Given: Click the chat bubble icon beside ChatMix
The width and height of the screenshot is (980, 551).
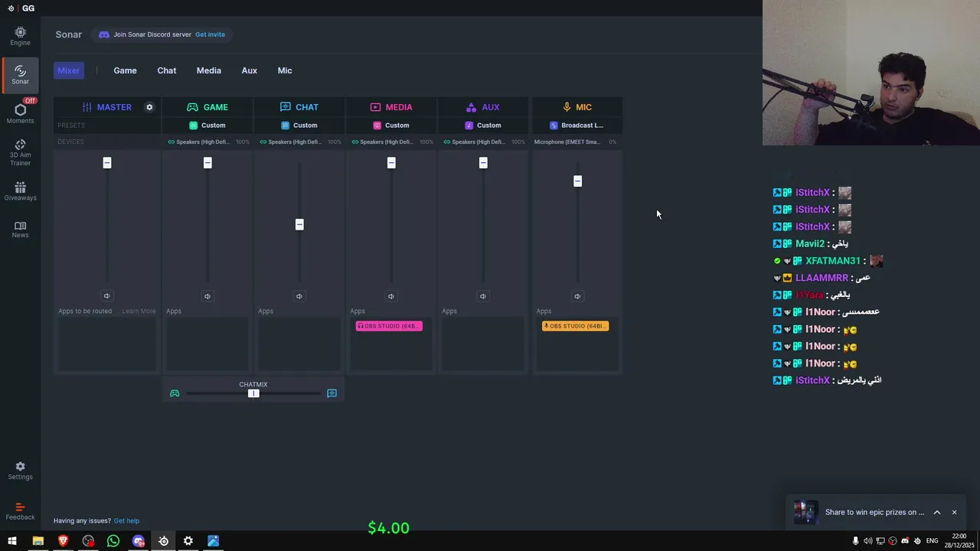Looking at the screenshot, I should tap(332, 393).
